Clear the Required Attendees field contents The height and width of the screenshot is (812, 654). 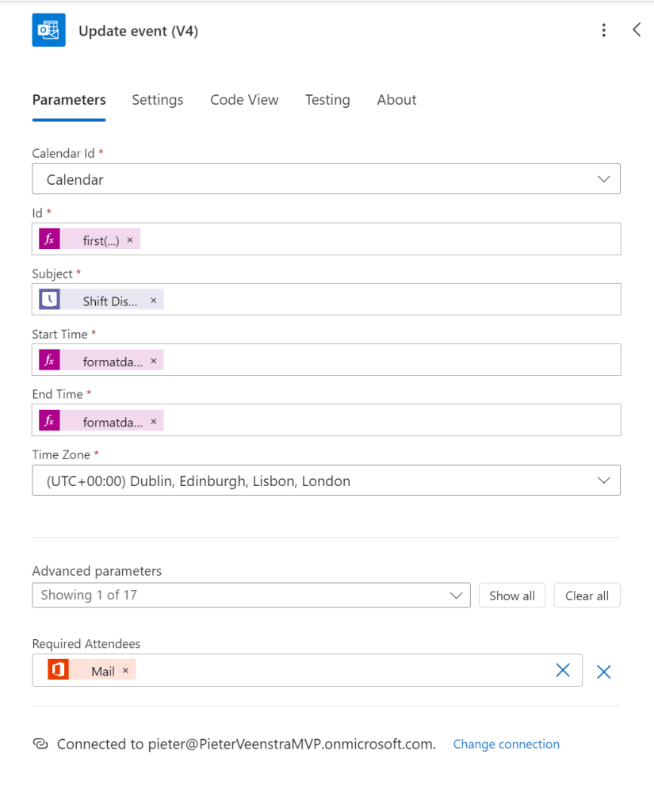[x=563, y=671]
